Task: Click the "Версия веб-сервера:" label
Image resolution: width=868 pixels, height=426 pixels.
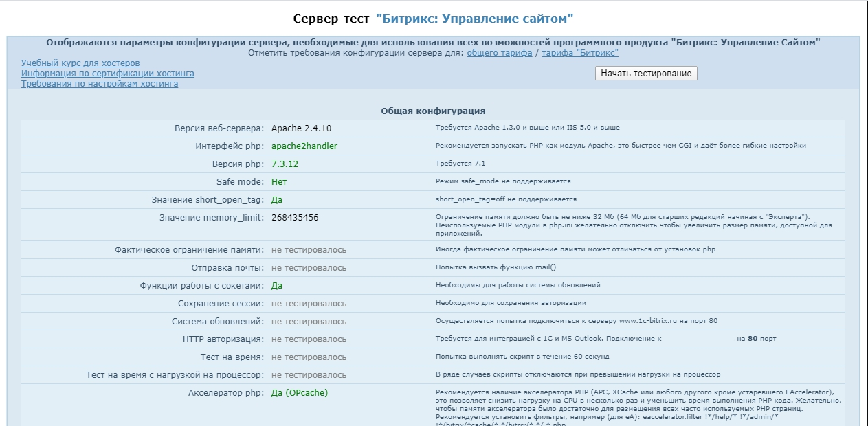Action: pos(219,128)
